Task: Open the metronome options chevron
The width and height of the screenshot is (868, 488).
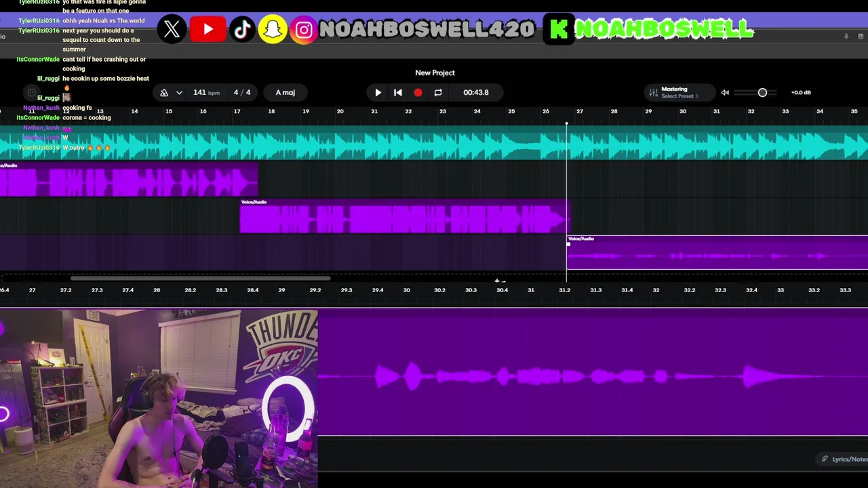Action: (x=179, y=92)
